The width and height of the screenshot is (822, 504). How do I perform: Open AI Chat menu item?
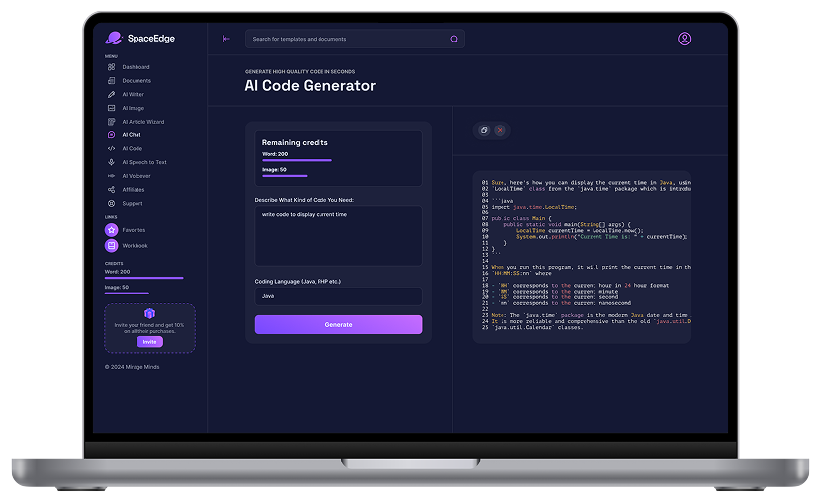(132, 135)
